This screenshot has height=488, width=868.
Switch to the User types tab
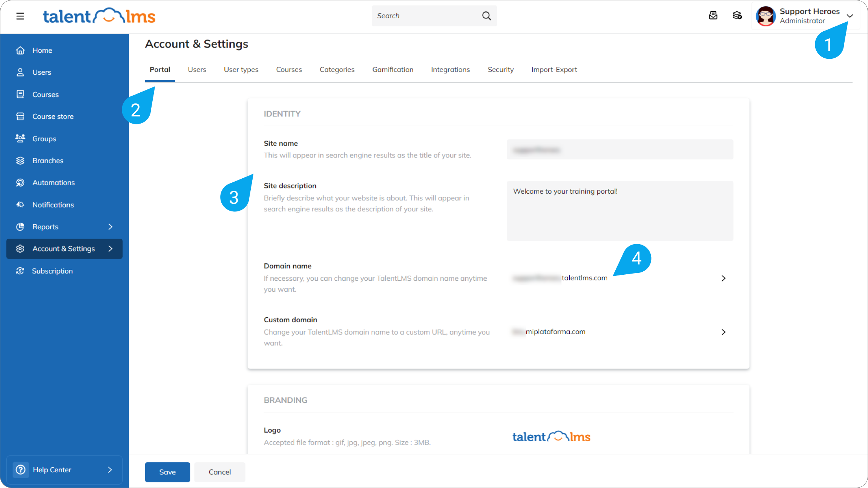click(241, 70)
